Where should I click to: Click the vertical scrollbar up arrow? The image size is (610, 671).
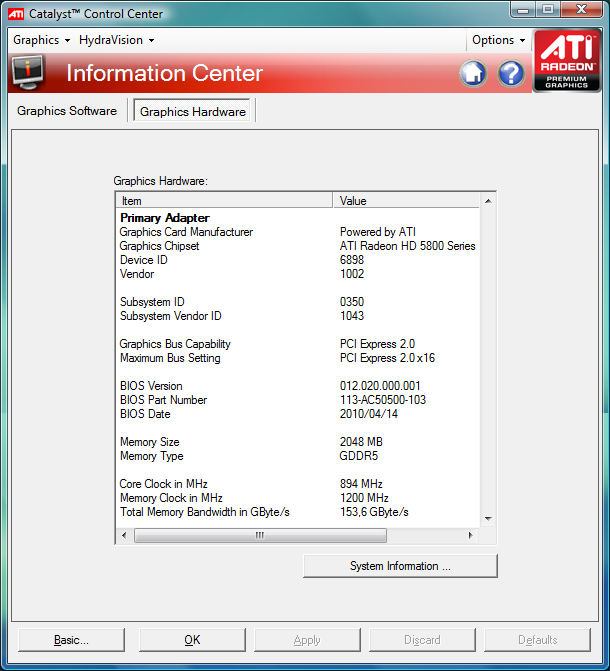tap(489, 202)
